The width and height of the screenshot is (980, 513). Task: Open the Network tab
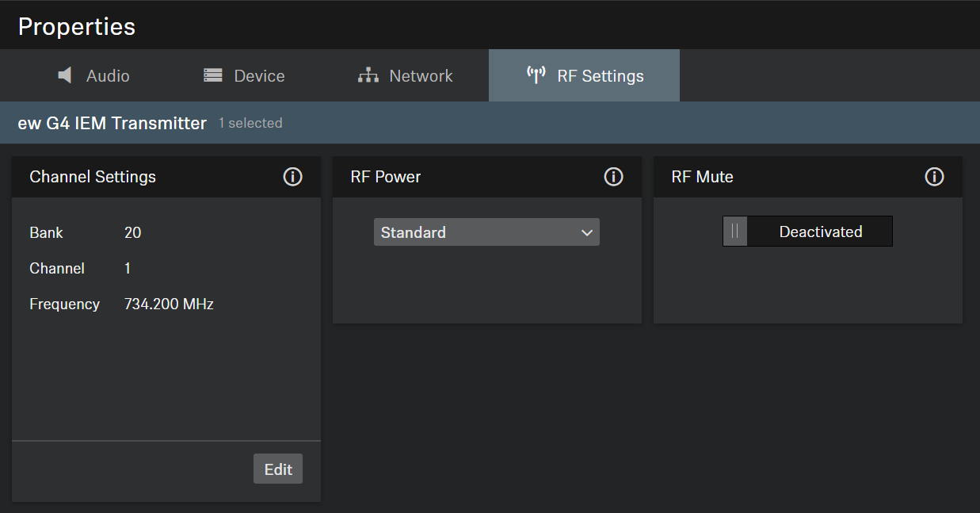click(420, 76)
